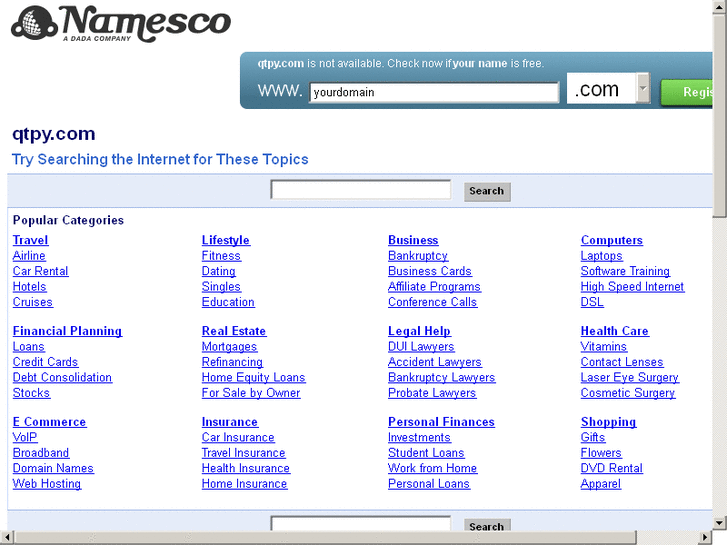
Task: Go to Affiliate Programs link
Action: pyautogui.click(x=434, y=287)
